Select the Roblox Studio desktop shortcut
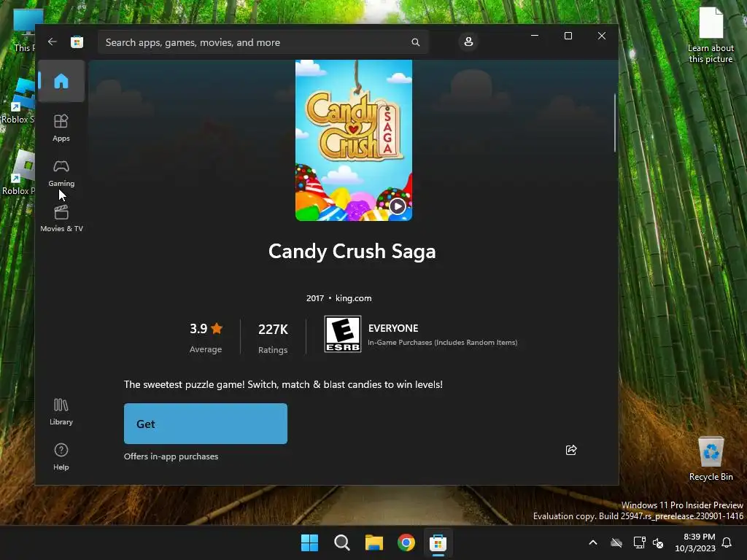The image size is (747, 560). [x=18, y=101]
